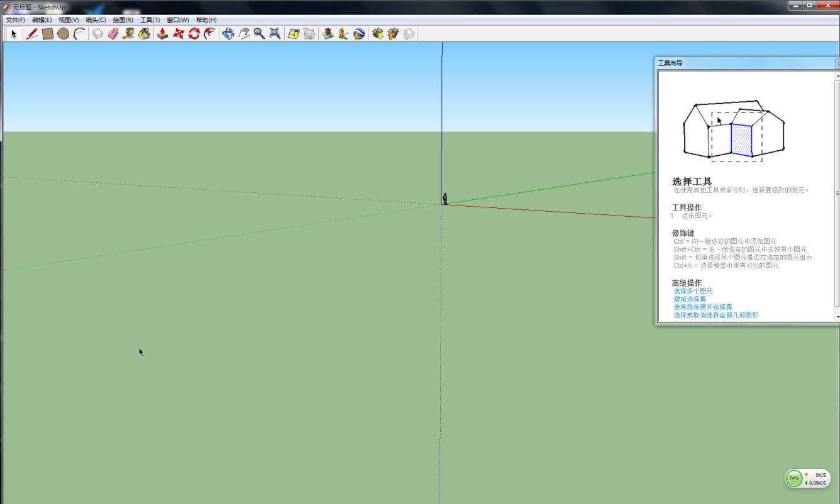Open the 工具(T) menu
The width and height of the screenshot is (840, 504).
pyautogui.click(x=150, y=19)
